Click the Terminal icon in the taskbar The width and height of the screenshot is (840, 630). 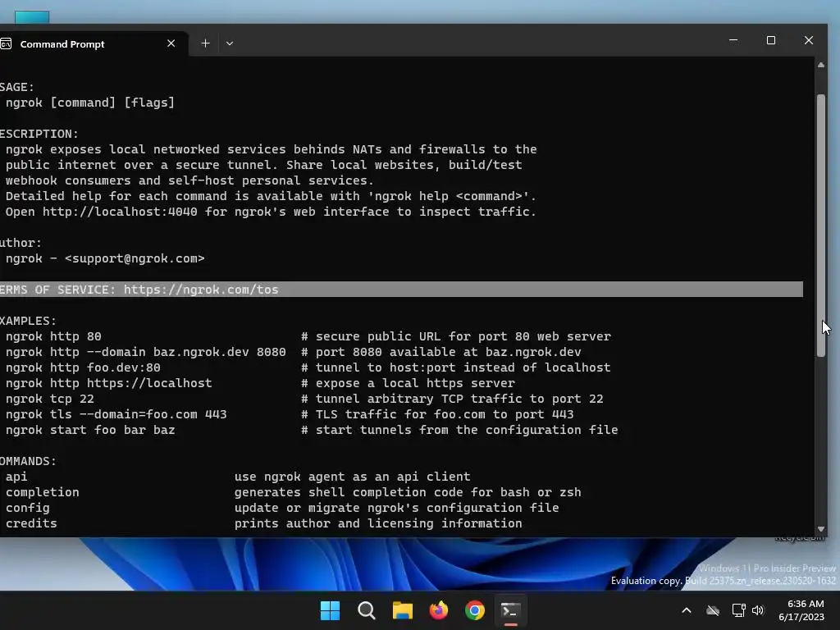pos(510,610)
